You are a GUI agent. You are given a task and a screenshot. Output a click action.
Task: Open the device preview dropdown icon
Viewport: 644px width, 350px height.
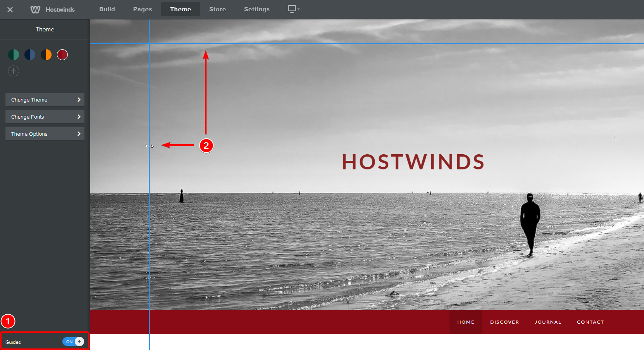[294, 9]
